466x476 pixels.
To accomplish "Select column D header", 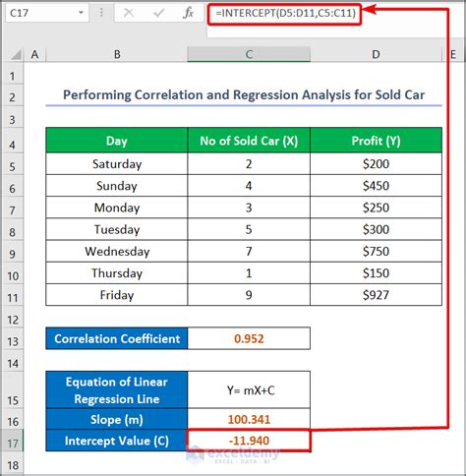I will click(x=376, y=54).
